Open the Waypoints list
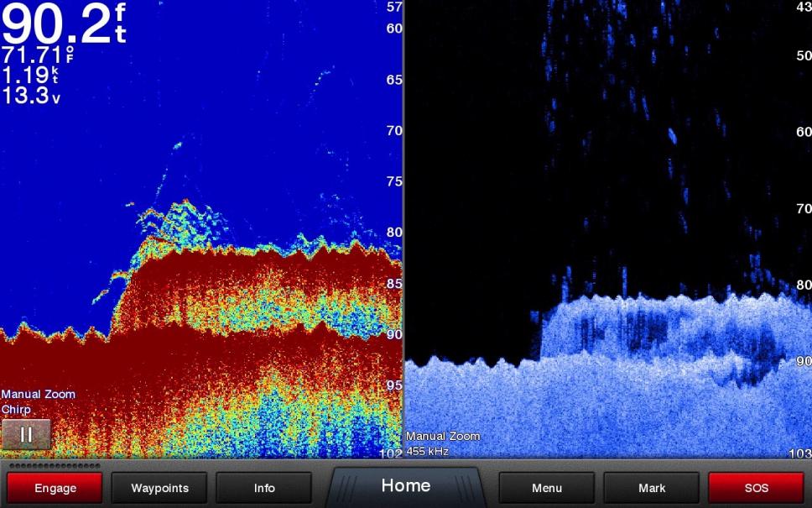812x508 pixels. click(x=159, y=488)
